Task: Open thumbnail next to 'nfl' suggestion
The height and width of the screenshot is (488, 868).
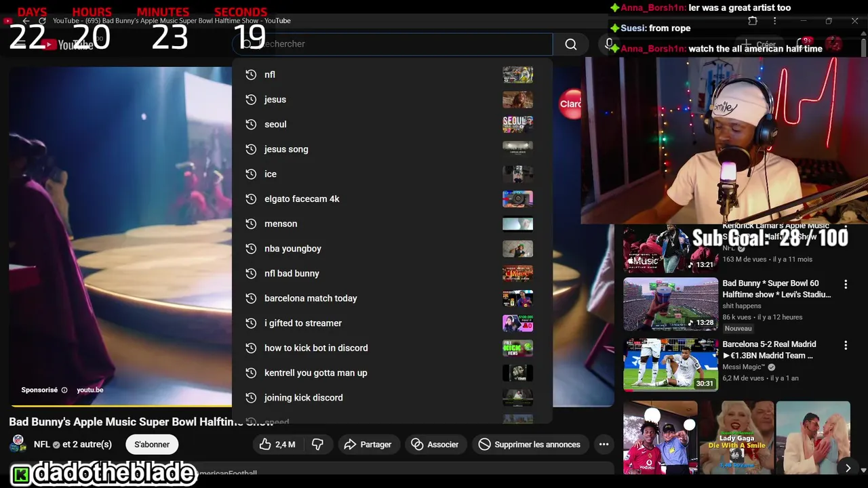Action: click(517, 75)
